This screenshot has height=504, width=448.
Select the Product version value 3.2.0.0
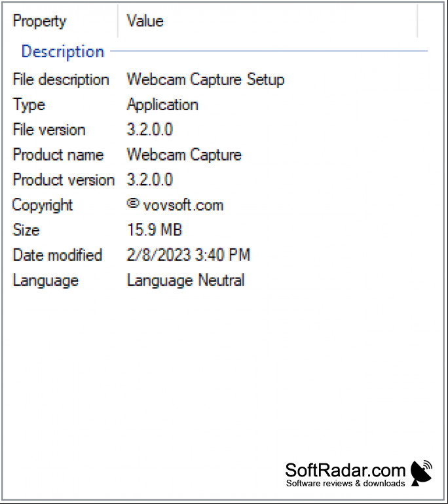pyautogui.click(x=149, y=180)
